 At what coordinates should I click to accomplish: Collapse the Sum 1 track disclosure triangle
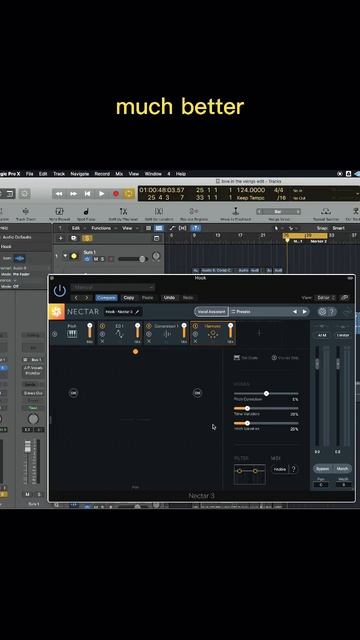coord(65,256)
